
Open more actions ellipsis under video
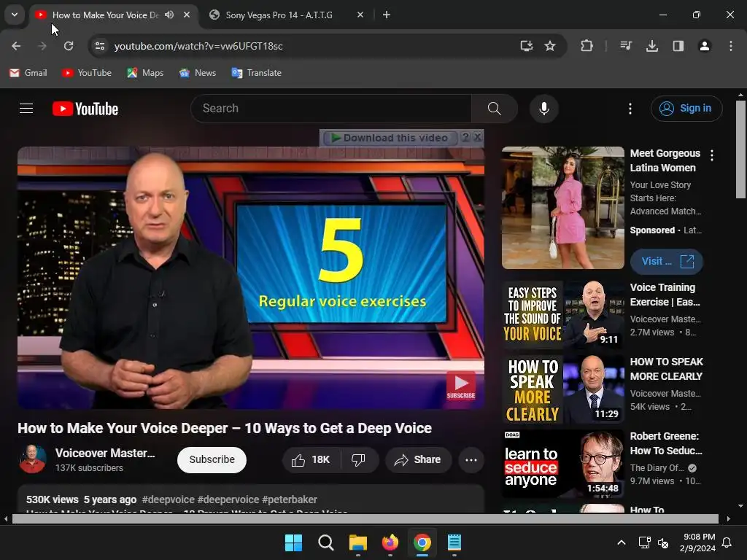click(x=471, y=459)
